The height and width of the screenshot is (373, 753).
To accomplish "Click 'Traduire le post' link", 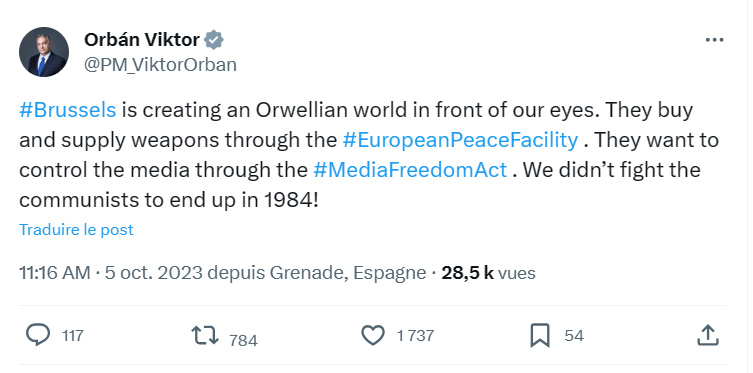I will tap(76, 229).
